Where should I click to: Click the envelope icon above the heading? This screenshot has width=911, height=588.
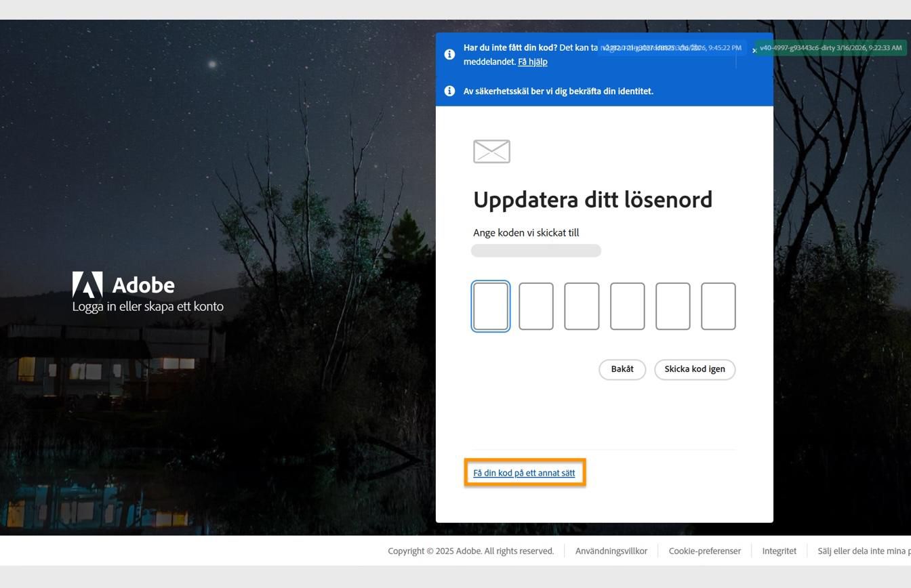[491, 151]
